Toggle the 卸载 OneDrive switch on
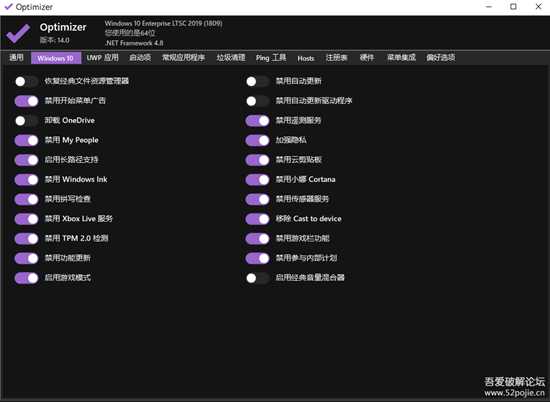 26,121
